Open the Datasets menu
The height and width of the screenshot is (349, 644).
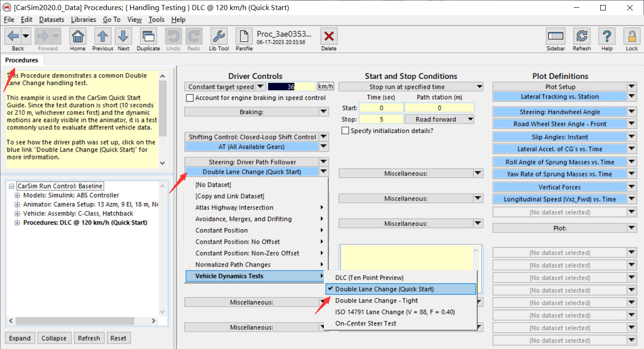coord(52,20)
